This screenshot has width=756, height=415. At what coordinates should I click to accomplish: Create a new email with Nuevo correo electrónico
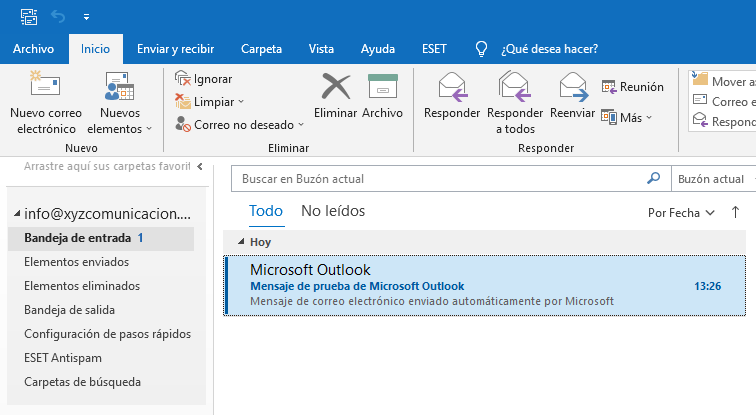(46, 103)
